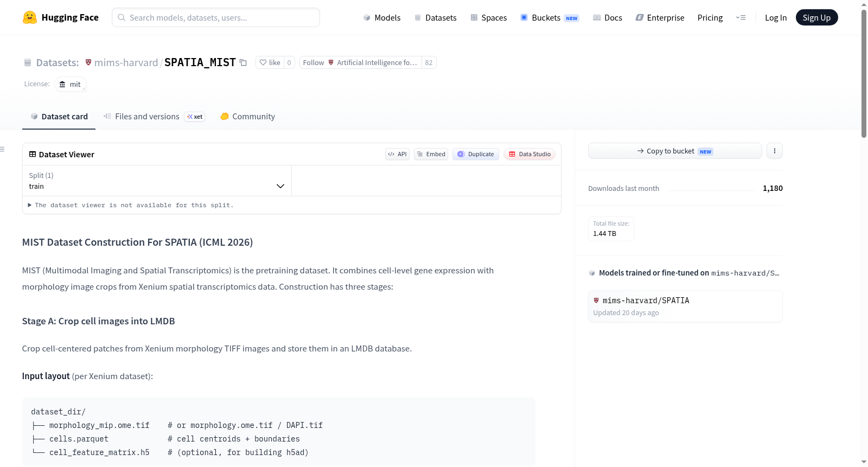Open the navigation overflow menu icon

(x=741, y=18)
